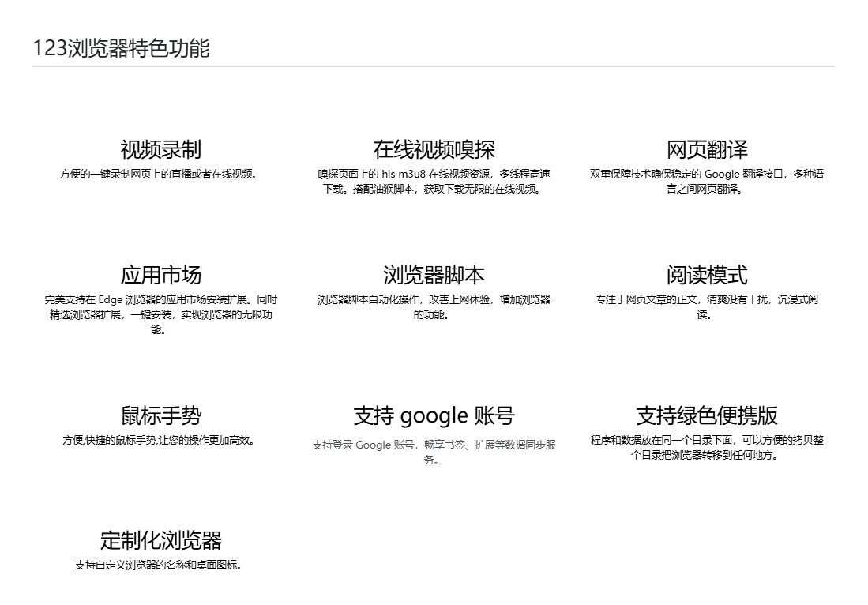Select the '应用市场' feature title
The height and width of the screenshot is (605, 868).
click(x=160, y=275)
